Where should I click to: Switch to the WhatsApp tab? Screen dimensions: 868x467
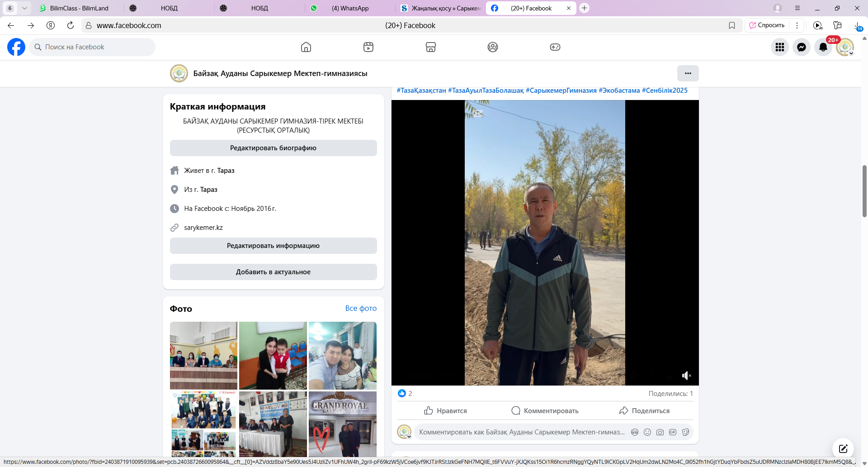click(x=349, y=8)
